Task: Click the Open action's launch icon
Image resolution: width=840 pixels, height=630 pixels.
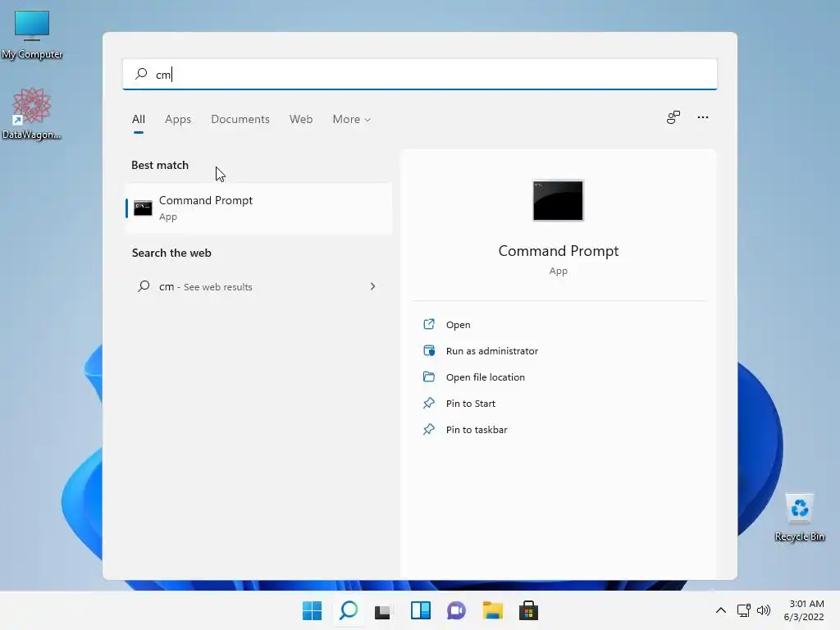Action: [x=428, y=324]
